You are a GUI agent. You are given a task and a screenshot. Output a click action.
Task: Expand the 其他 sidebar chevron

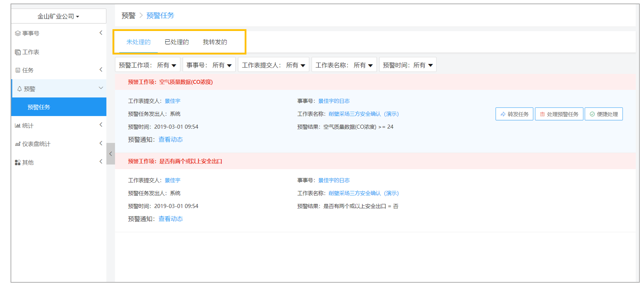(x=101, y=162)
